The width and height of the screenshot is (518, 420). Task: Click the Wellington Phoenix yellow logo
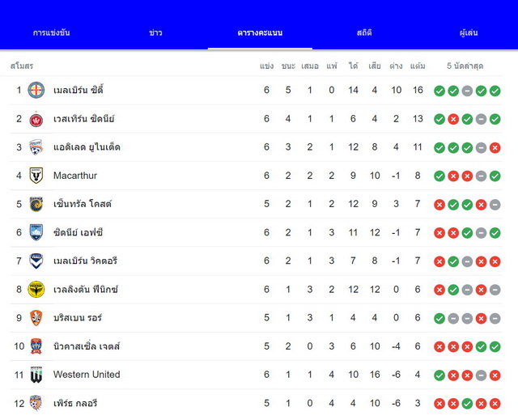[x=36, y=290]
